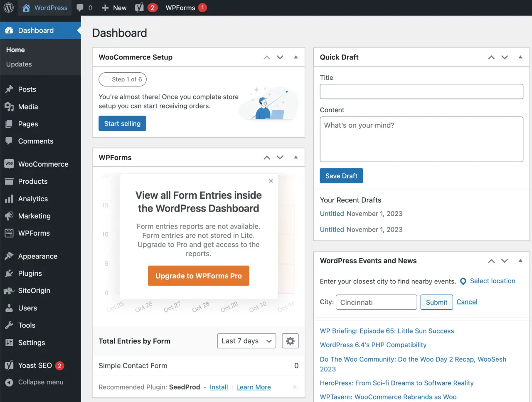Toggle WPForms panel collapse triangle
The image size is (532, 402).
(x=296, y=157)
